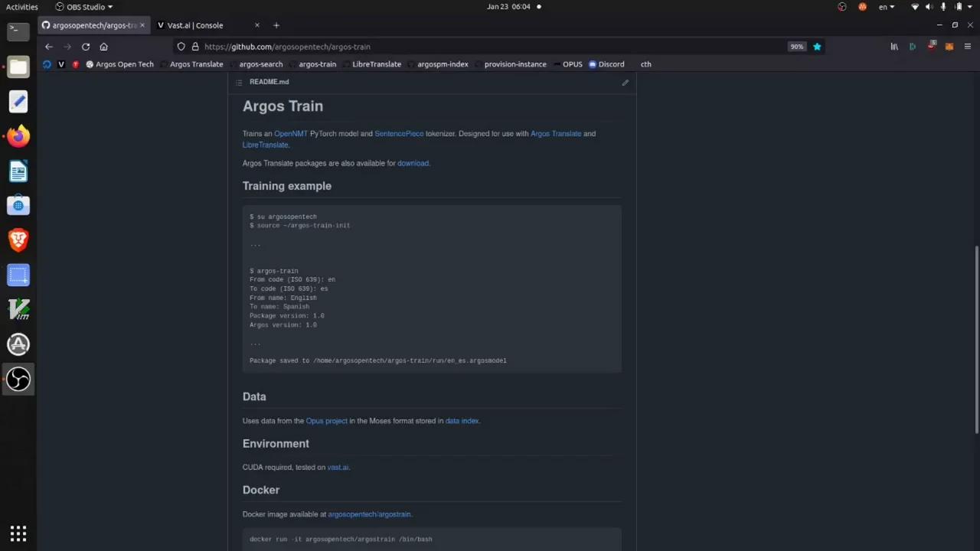Open the screenshot tool from the dock
980x551 pixels.
coord(18,275)
